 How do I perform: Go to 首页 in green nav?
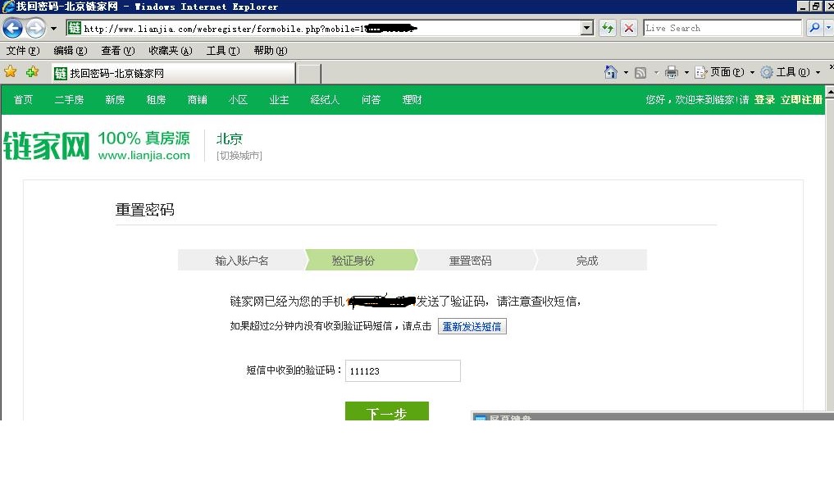tap(23, 99)
